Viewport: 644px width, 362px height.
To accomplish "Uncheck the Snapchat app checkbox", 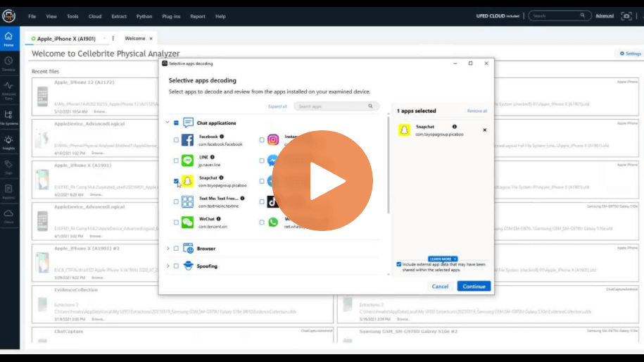I will [x=176, y=181].
